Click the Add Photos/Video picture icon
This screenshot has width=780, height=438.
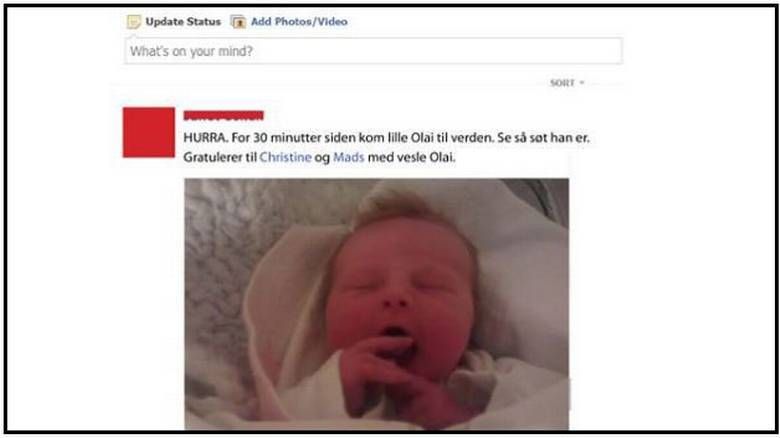point(238,22)
